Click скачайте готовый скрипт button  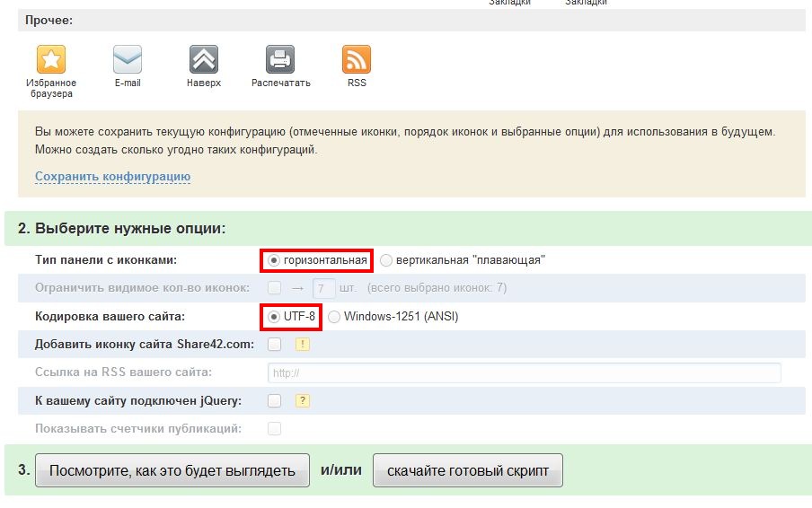pos(467,470)
